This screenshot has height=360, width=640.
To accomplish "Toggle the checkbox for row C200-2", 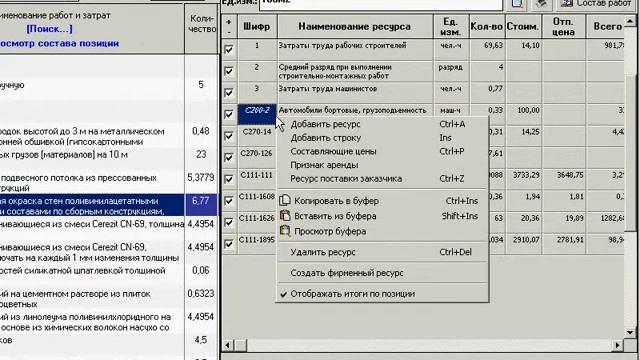I will pos(229,114).
